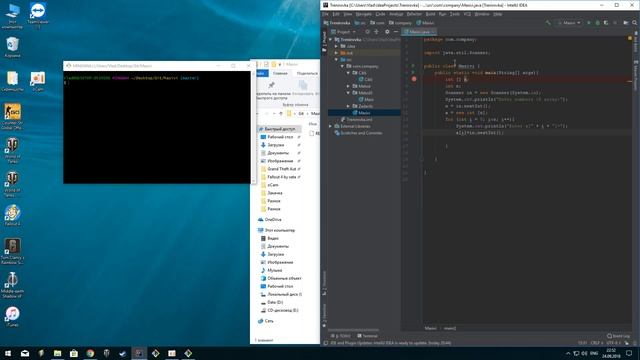Click error stripe marker beside highlighted line
Screen dimensions: 640x360
click(629, 81)
